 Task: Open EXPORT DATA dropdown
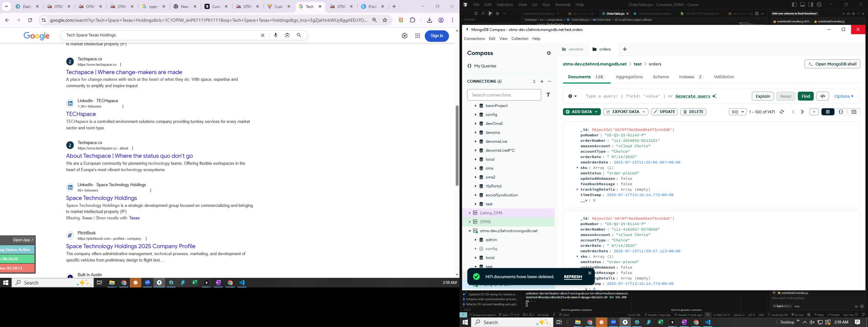(626, 112)
